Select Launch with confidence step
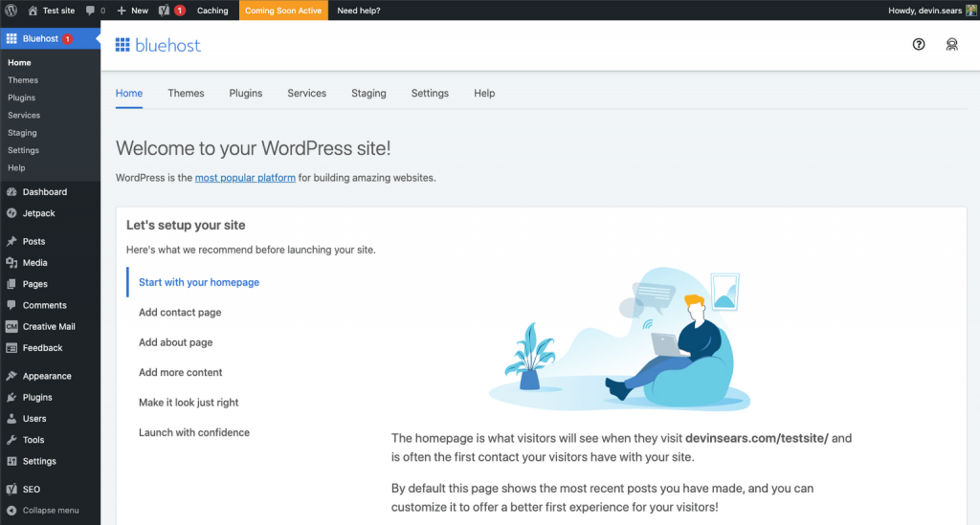 tap(193, 432)
